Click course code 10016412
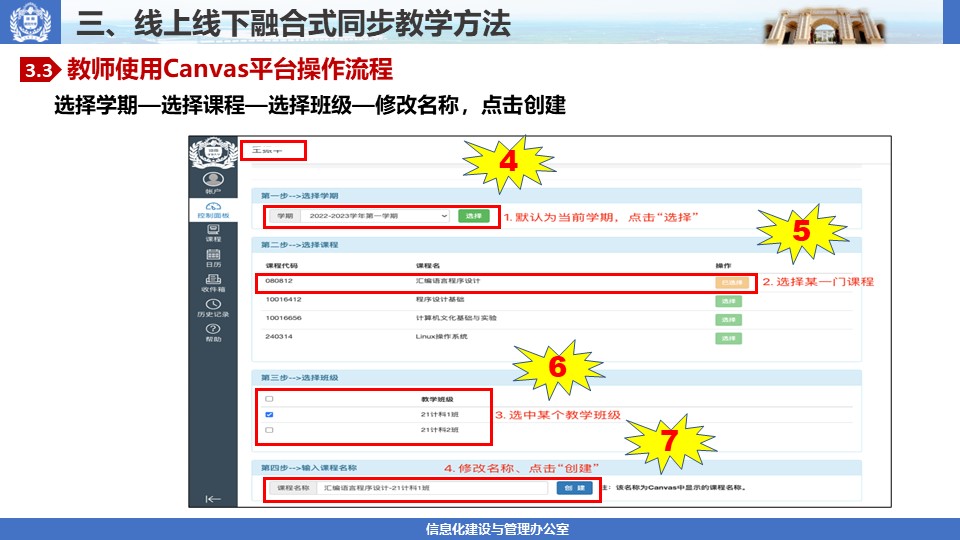 [x=283, y=299]
